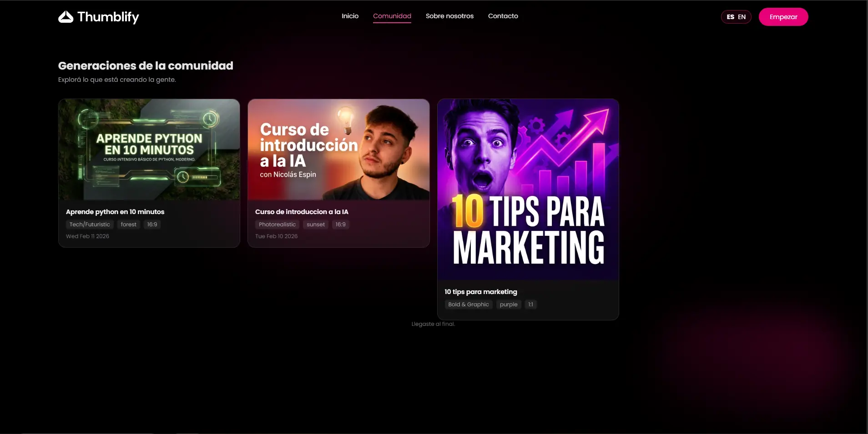Select the sunset tag

(316, 224)
